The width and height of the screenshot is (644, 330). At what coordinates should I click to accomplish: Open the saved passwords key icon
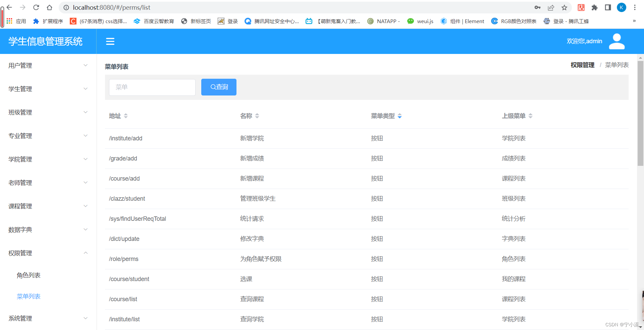click(537, 7)
